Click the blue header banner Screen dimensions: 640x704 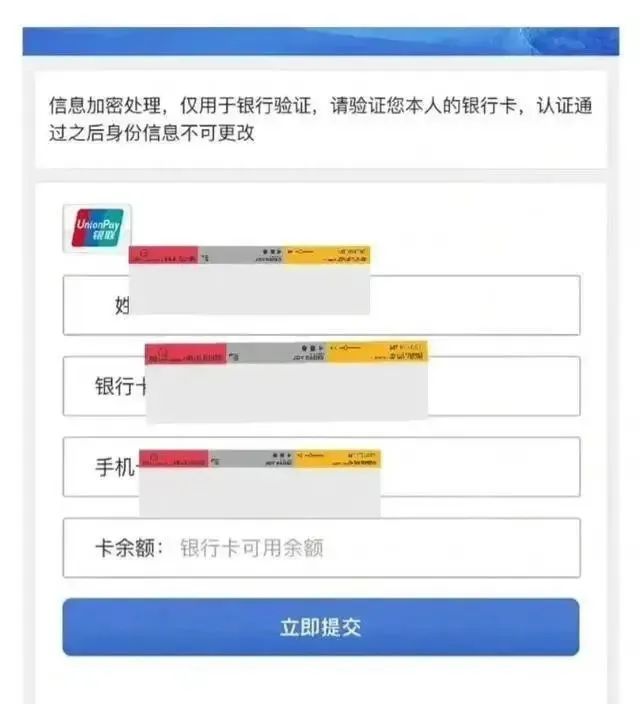(320, 41)
